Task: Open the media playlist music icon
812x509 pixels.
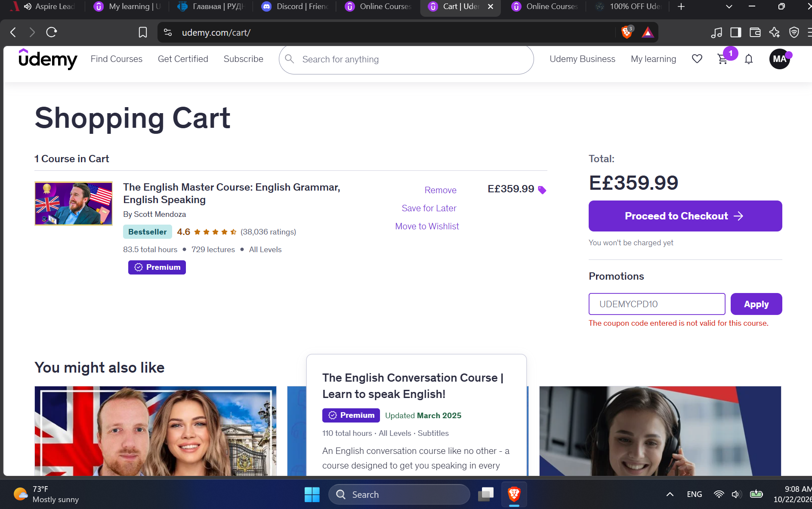Action: tap(716, 32)
